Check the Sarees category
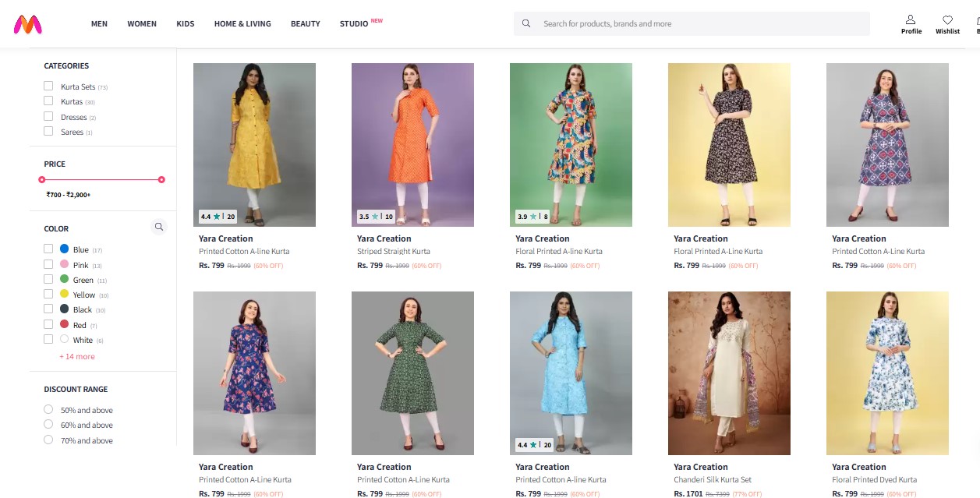Image resolution: width=980 pixels, height=498 pixels. (48, 132)
